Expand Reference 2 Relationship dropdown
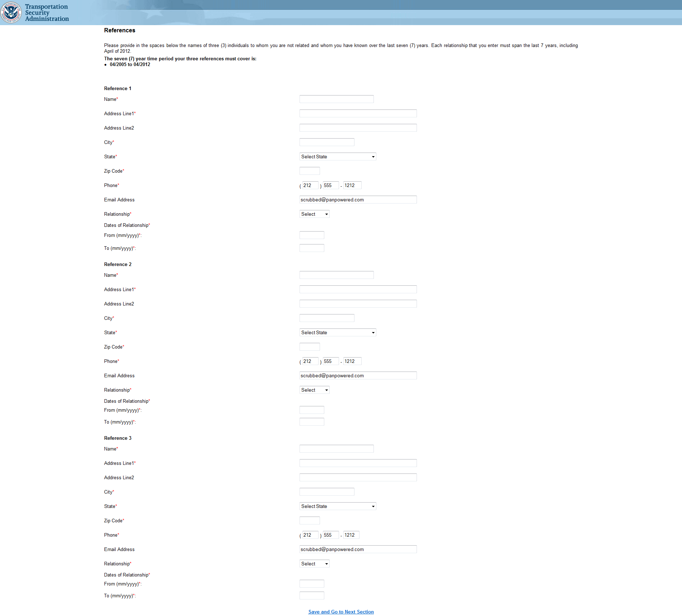682x616 pixels. click(314, 390)
